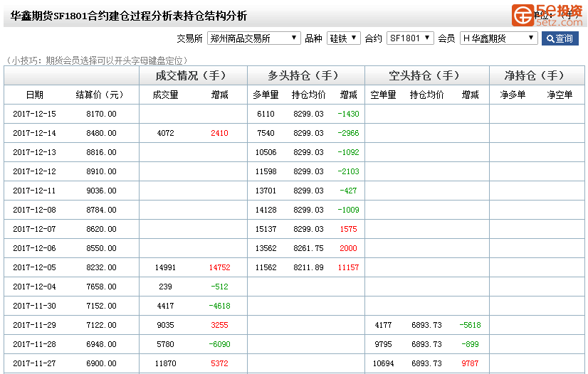Select the date cell 2017-11-28
Screen dimensions: 588x374
click(x=34, y=344)
